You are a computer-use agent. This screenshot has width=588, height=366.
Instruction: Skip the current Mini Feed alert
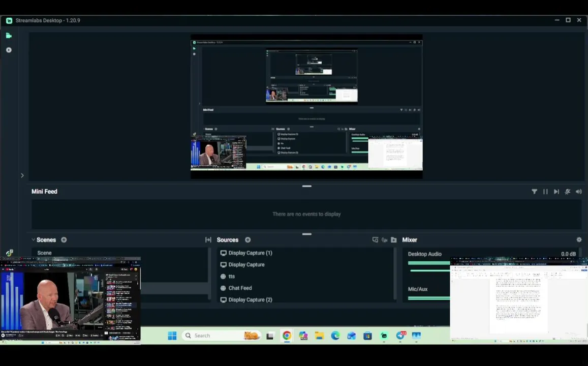coord(556,192)
